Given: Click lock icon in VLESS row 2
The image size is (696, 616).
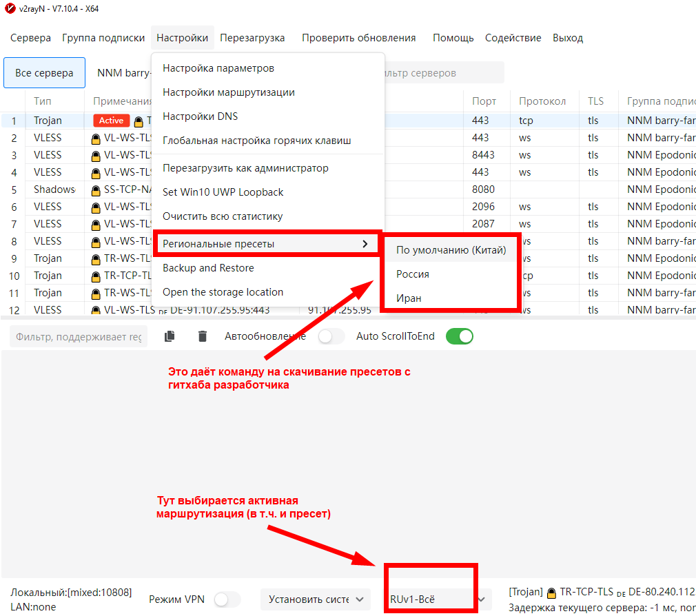Looking at the screenshot, I should tap(95, 138).
